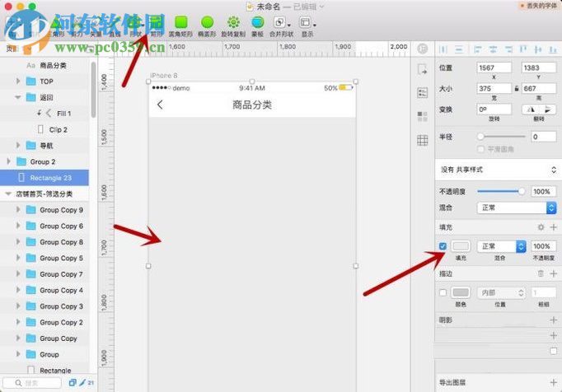Viewport: 562px width, 392px height.
Task: Click the radius (半径) slider handle
Action: coord(480,137)
